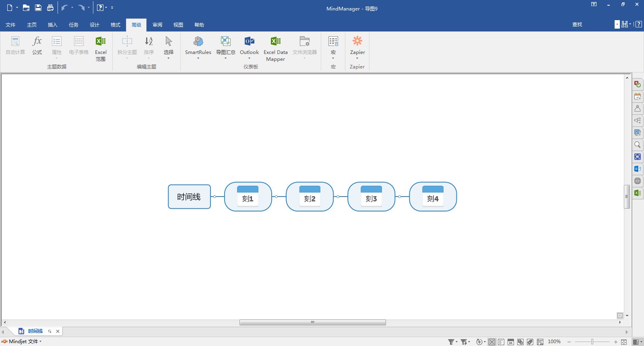Open task info calendar side tab
This screenshot has width=644, height=346.
[638, 96]
